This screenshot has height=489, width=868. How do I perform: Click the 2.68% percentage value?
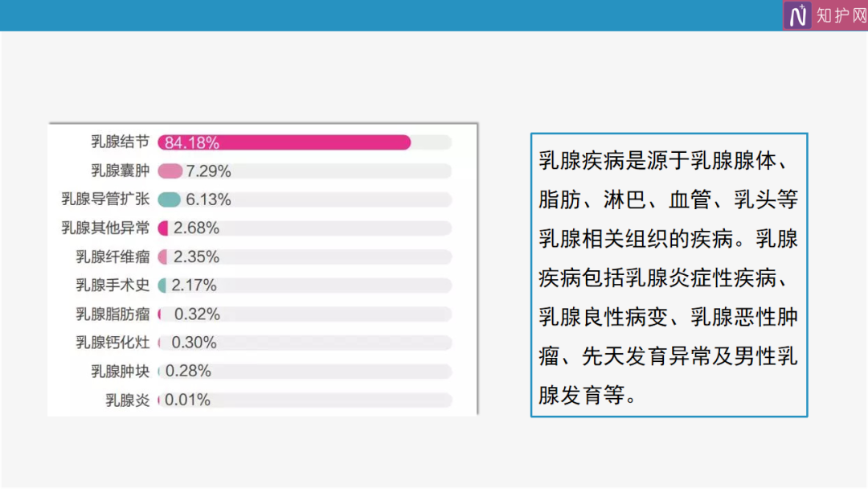tap(196, 228)
